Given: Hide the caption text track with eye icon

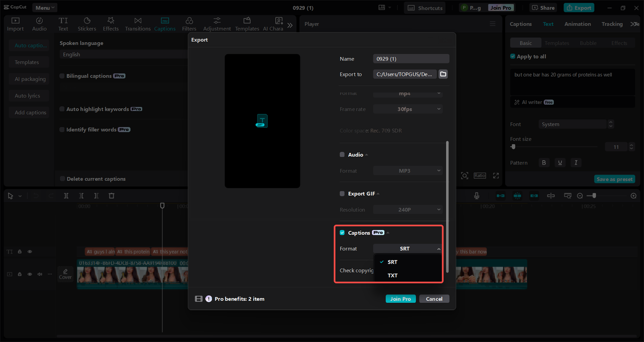Looking at the screenshot, I should click(30, 251).
